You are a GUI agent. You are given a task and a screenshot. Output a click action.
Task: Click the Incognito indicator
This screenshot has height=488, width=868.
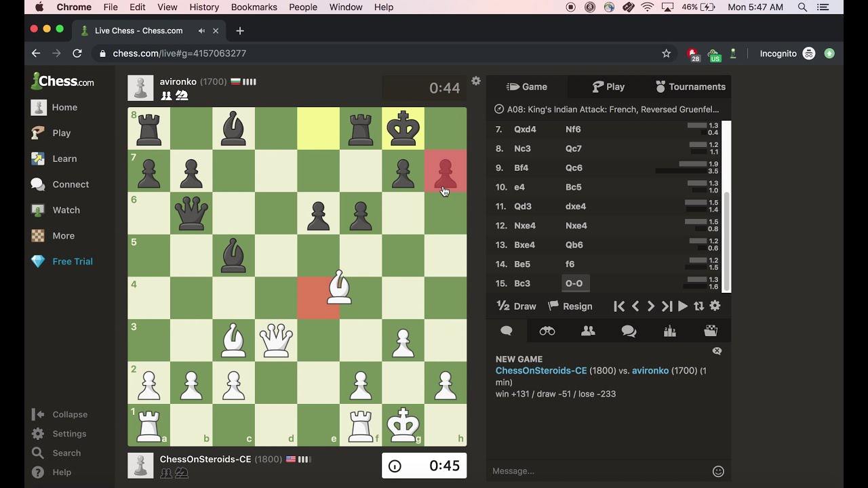(x=787, y=53)
